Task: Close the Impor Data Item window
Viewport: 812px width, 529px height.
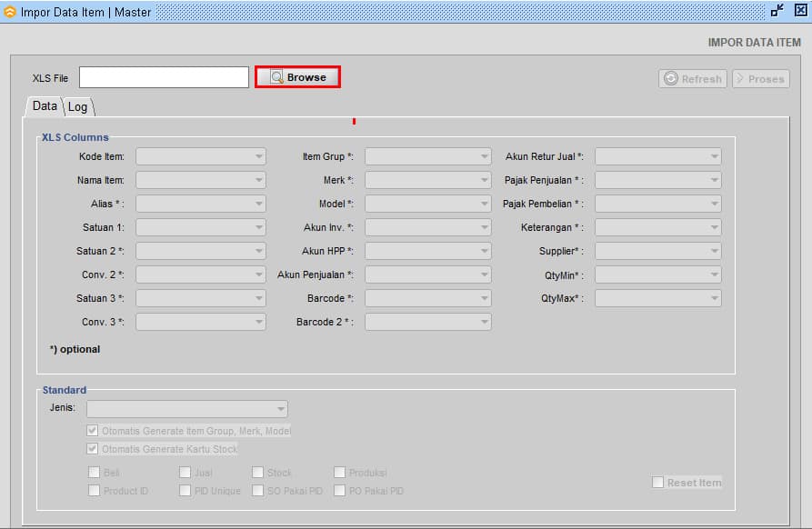Action: tap(800, 11)
